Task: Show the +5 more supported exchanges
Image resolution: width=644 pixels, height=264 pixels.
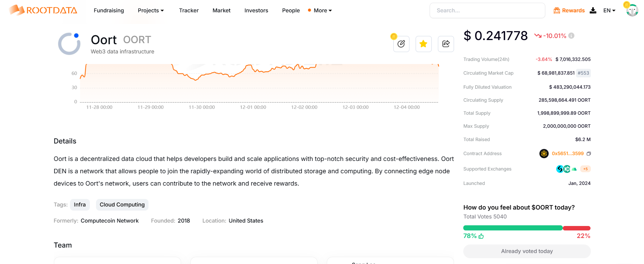Action: point(585,169)
